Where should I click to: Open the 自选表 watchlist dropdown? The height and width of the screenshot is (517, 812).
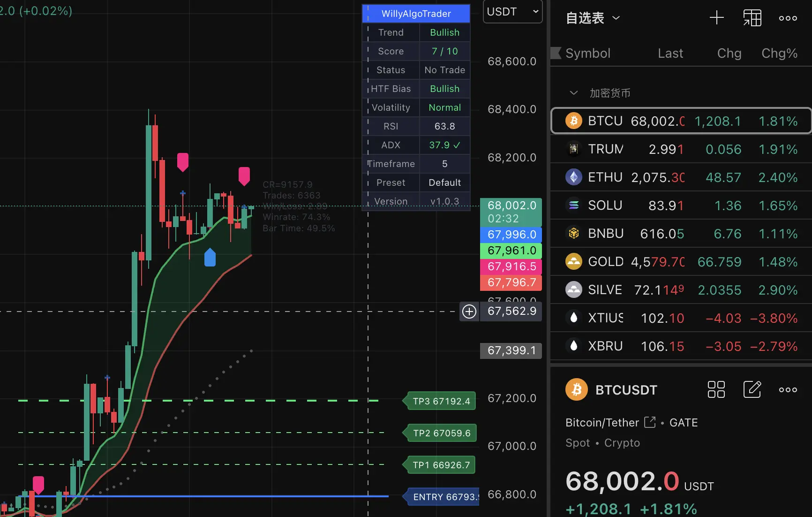[593, 18]
